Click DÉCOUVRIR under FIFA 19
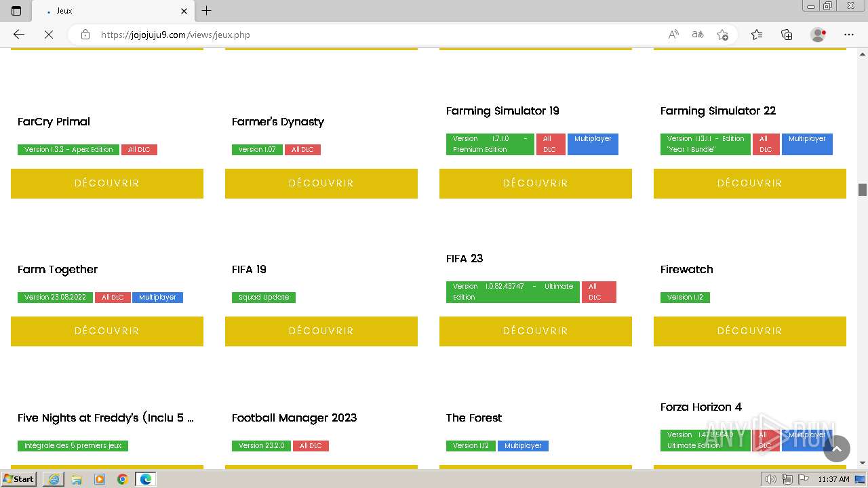868x488 pixels. 321,331
